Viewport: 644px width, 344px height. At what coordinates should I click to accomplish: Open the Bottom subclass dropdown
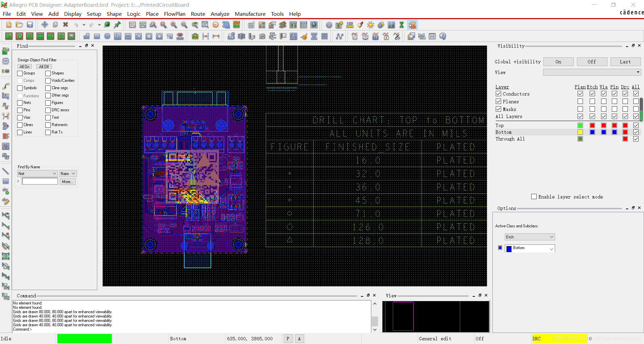coord(530,248)
